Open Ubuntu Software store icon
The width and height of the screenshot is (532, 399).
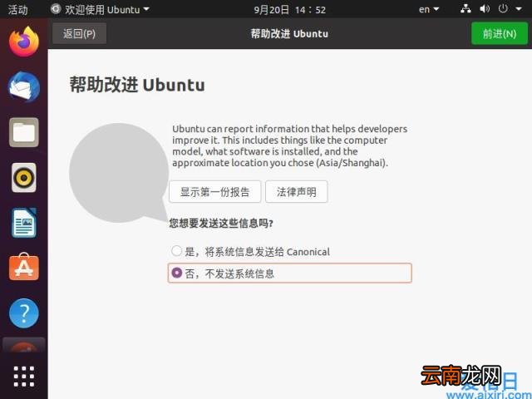(x=24, y=268)
